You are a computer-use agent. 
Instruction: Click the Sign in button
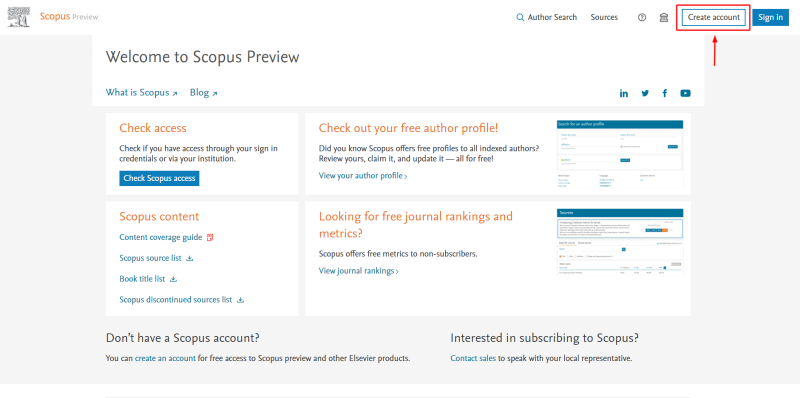pos(770,17)
